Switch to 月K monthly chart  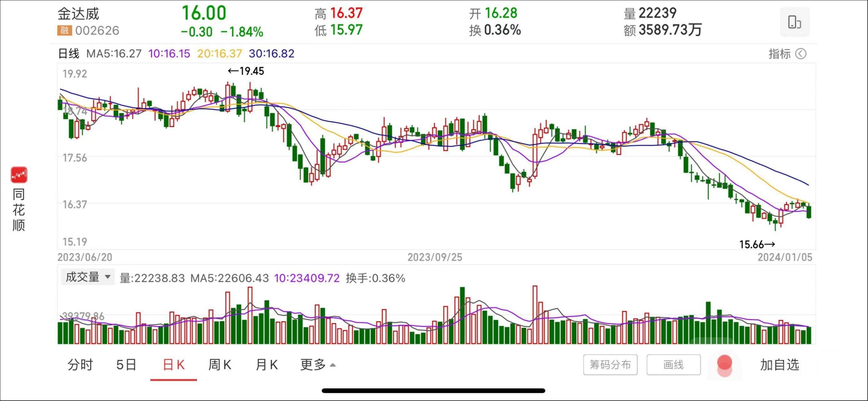pos(267,365)
